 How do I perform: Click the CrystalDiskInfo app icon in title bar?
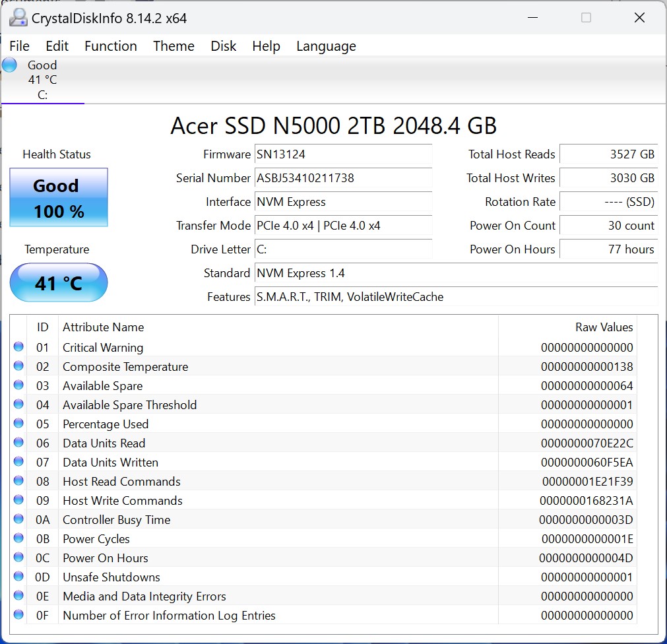(x=19, y=18)
